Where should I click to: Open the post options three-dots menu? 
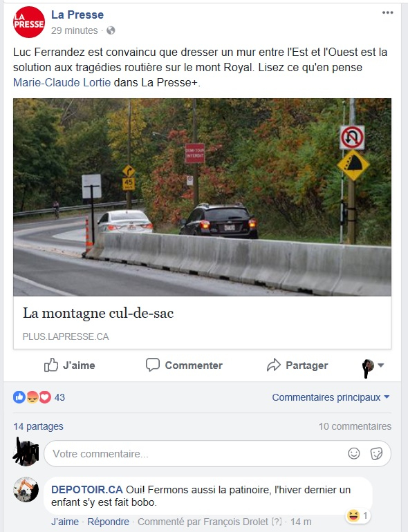pyautogui.click(x=387, y=12)
